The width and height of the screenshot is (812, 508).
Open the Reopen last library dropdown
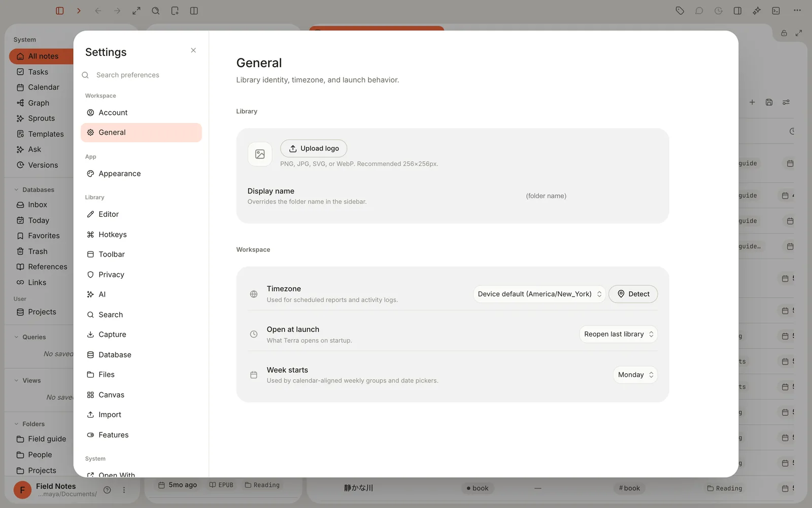[619, 334]
